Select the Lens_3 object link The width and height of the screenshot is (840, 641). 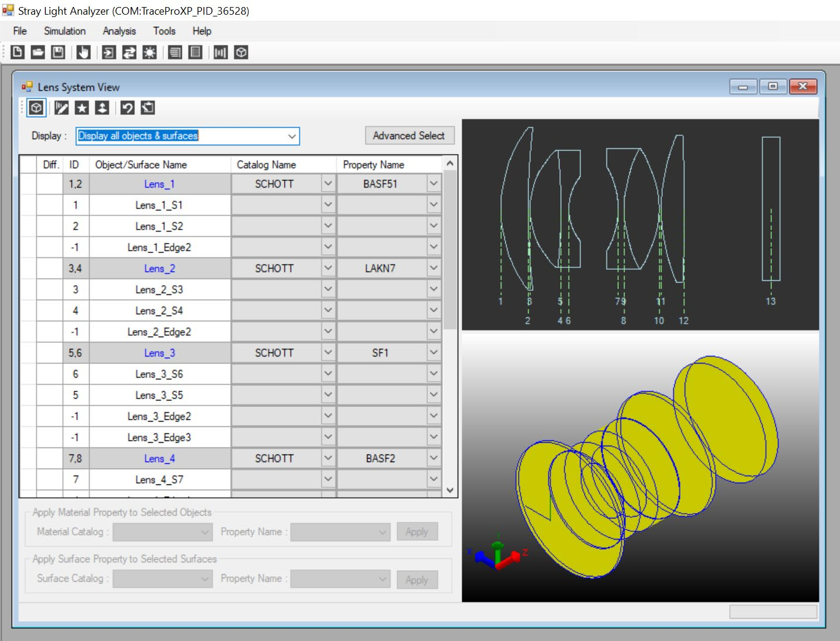click(160, 353)
